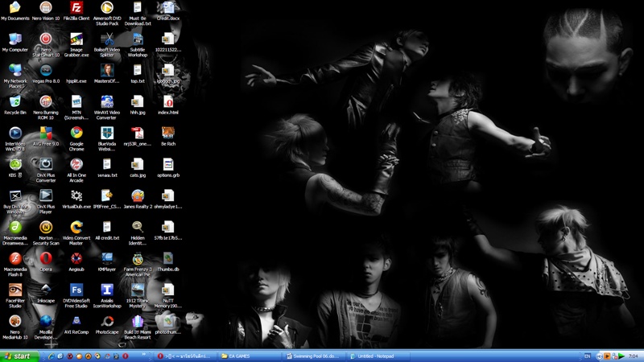Open AVG Free 9.0 icon

pyautogui.click(x=46, y=136)
